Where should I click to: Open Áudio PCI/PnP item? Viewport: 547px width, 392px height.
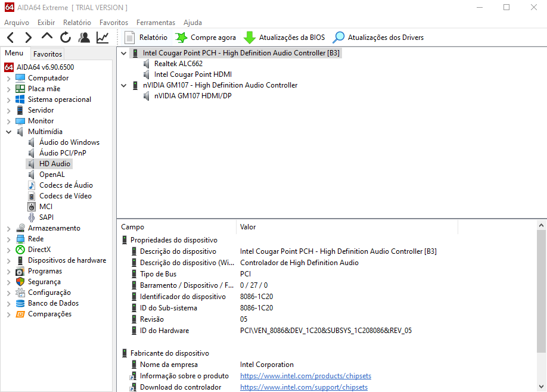pos(63,153)
